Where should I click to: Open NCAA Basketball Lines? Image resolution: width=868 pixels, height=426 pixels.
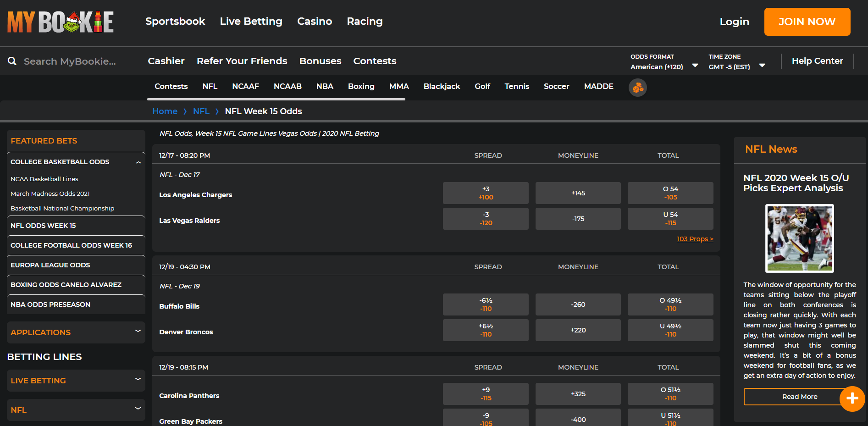[x=44, y=179]
